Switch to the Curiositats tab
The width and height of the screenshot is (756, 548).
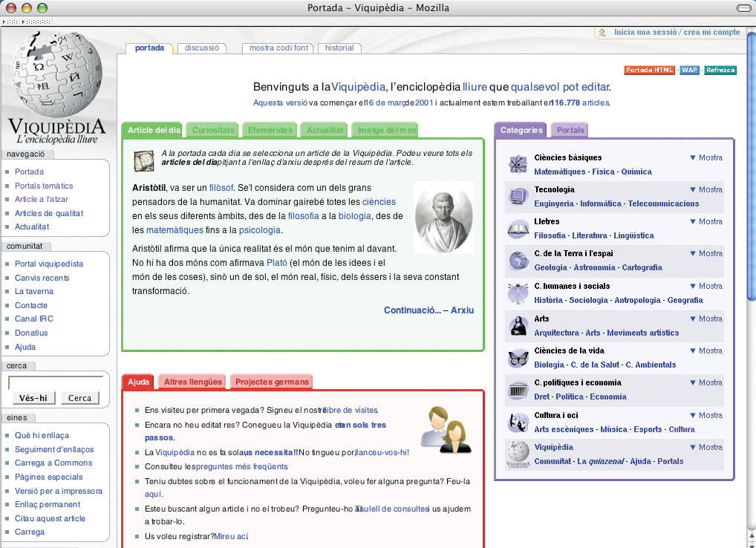pos(213,130)
